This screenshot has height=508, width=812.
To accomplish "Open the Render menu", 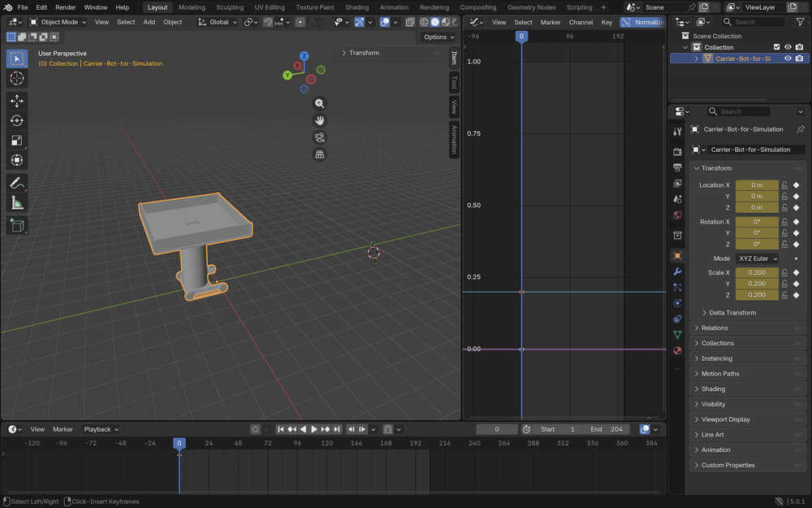I will (x=65, y=7).
